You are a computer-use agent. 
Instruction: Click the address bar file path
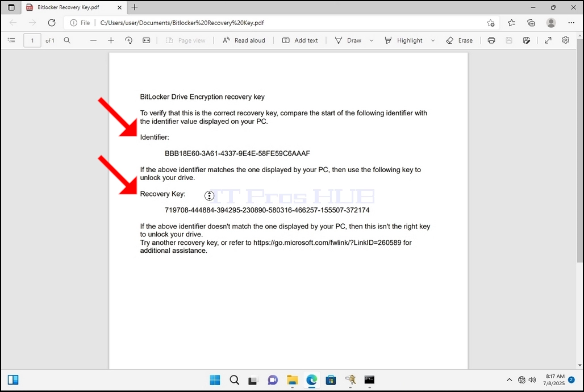coord(182,23)
